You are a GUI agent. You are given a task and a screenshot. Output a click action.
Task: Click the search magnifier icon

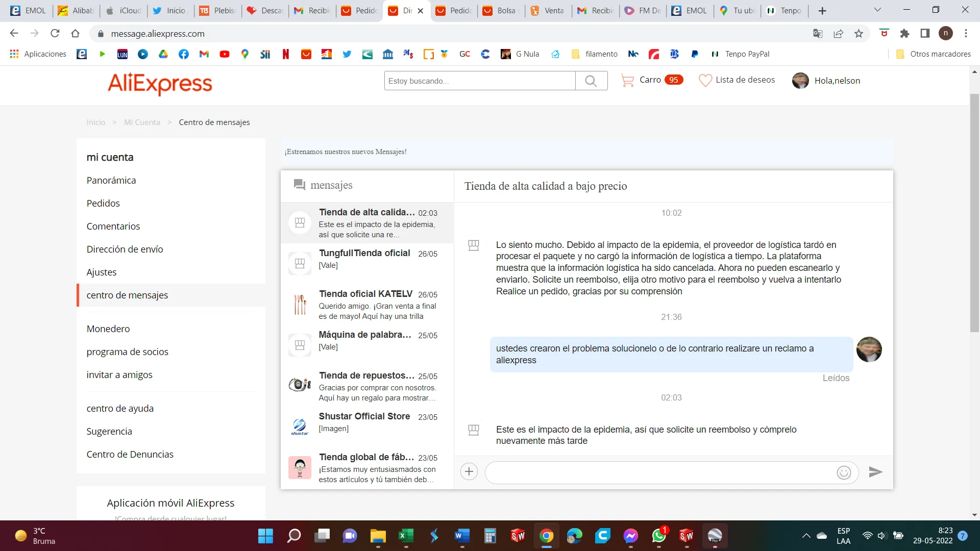[591, 81]
